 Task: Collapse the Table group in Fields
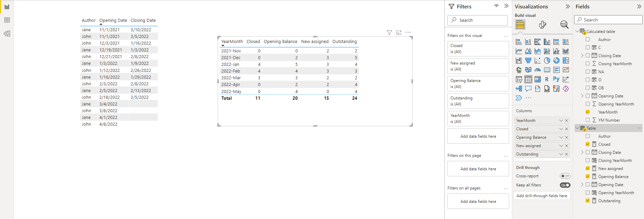pos(577,128)
